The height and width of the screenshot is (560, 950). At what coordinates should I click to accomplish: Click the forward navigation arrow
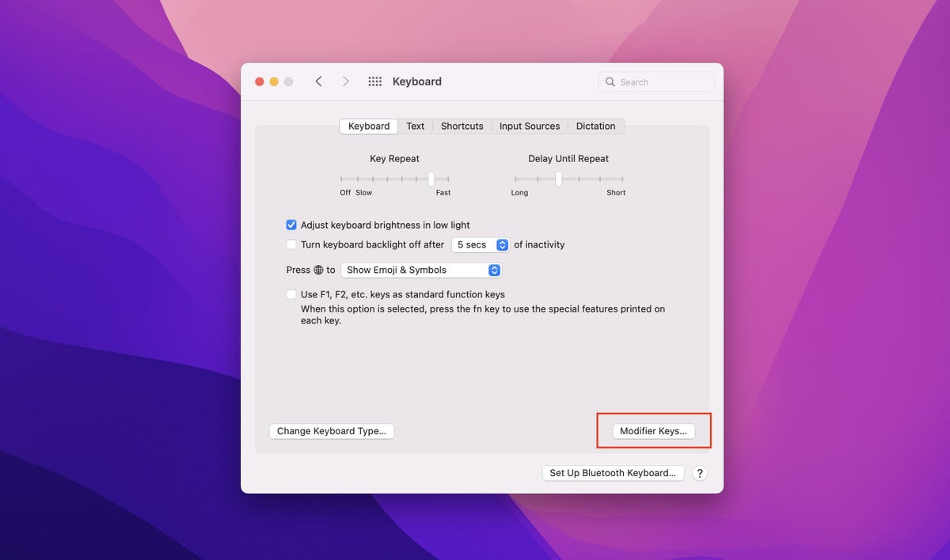tap(346, 81)
